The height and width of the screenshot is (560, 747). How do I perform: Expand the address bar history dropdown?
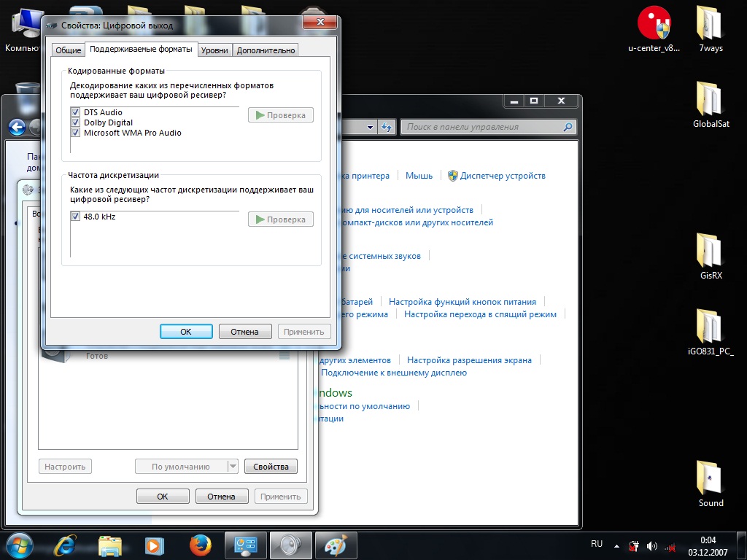[370, 127]
